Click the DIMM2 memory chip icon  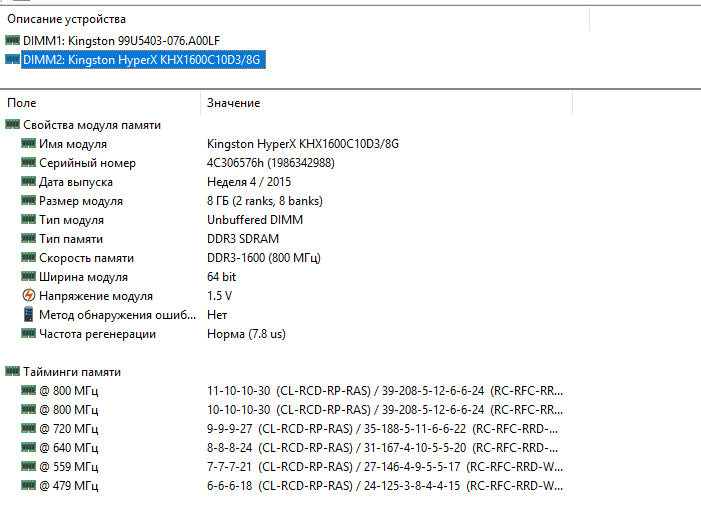pos(12,59)
